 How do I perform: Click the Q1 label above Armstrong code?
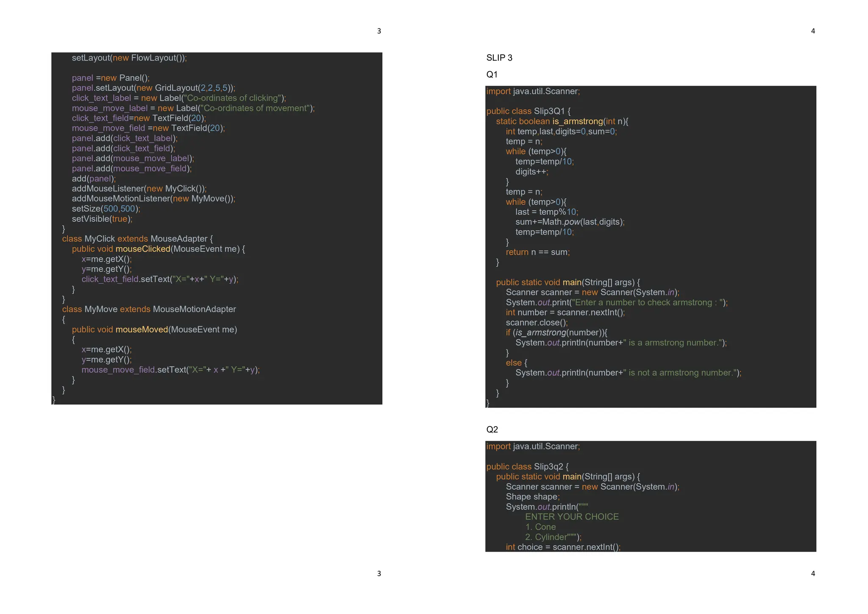pos(492,75)
